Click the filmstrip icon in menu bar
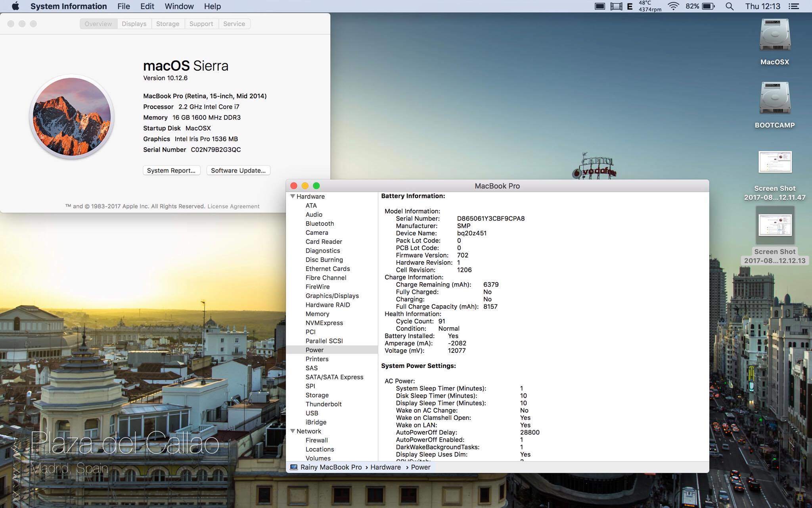 tap(616, 6)
